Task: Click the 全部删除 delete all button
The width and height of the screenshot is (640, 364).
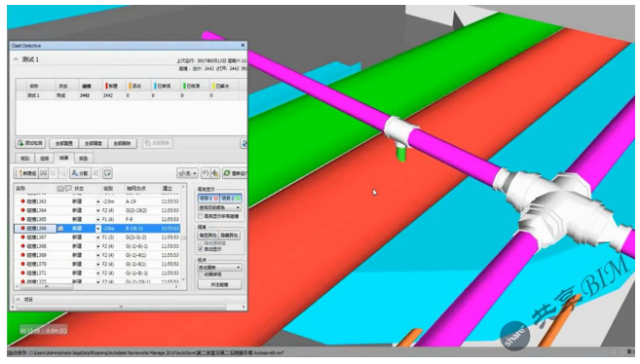Action: click(x=122, y=143)
